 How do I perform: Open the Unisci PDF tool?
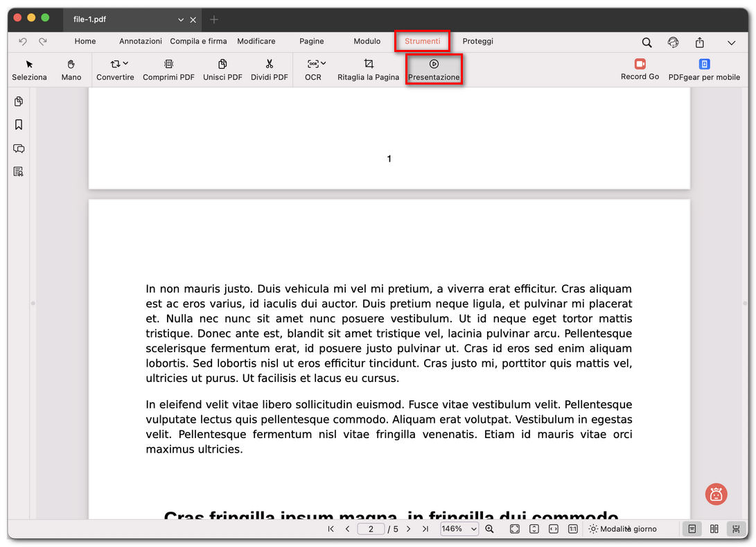pos(222,69)
